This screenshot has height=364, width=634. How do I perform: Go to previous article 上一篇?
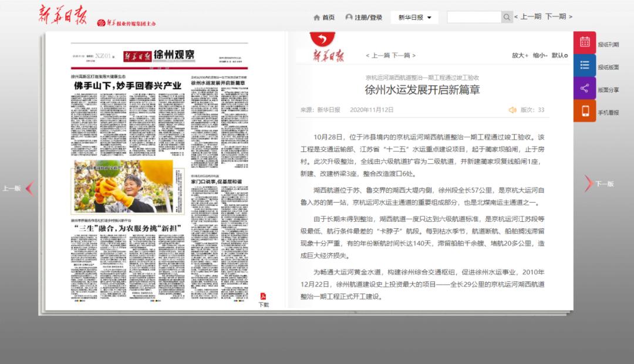[377, 55]
